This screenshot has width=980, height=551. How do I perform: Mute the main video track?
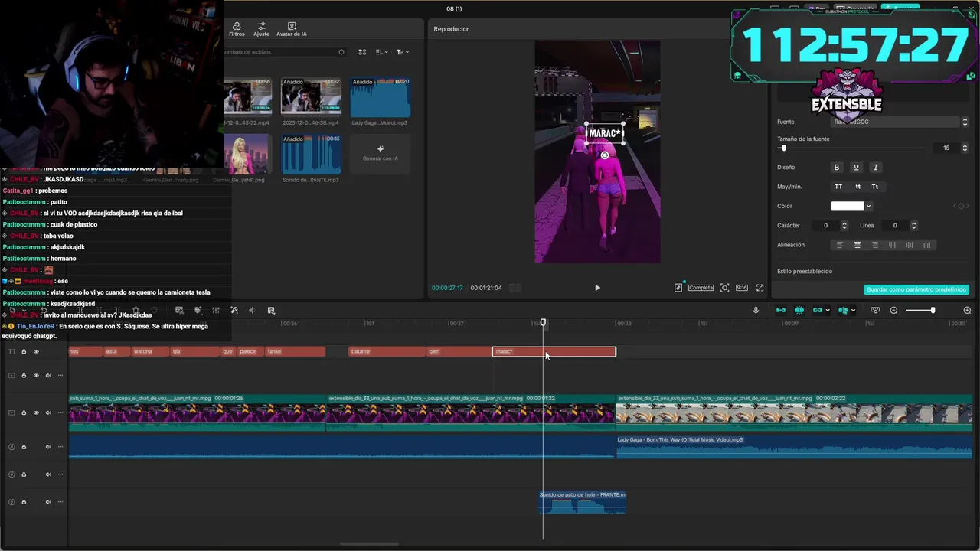[48, 412]
